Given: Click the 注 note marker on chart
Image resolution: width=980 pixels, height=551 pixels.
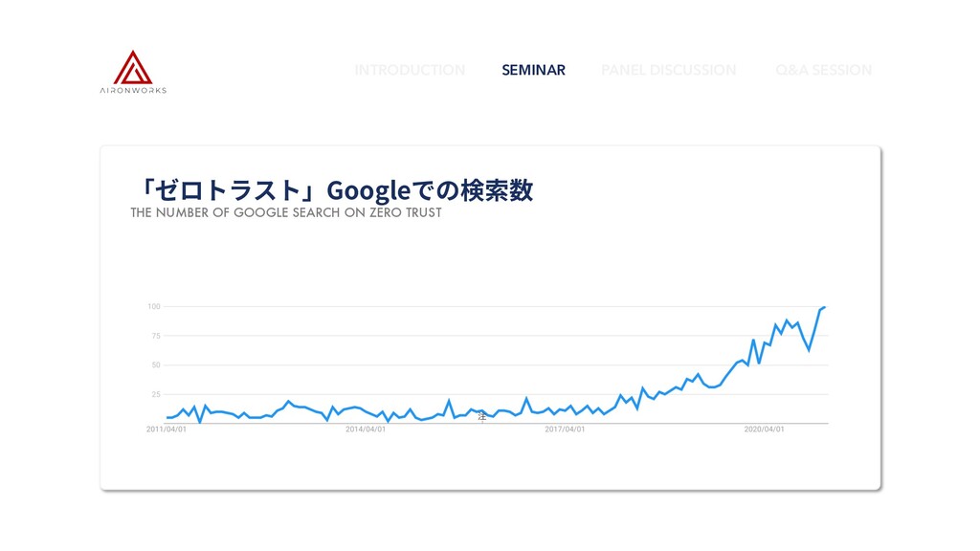Looking at the screenshot, I should [x=482, y=416].
